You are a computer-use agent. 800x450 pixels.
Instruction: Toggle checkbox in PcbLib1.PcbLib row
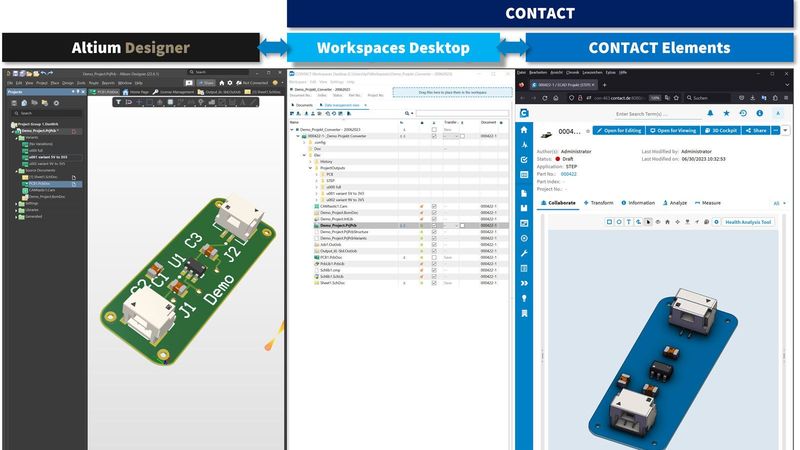click(x=434, y=264)
